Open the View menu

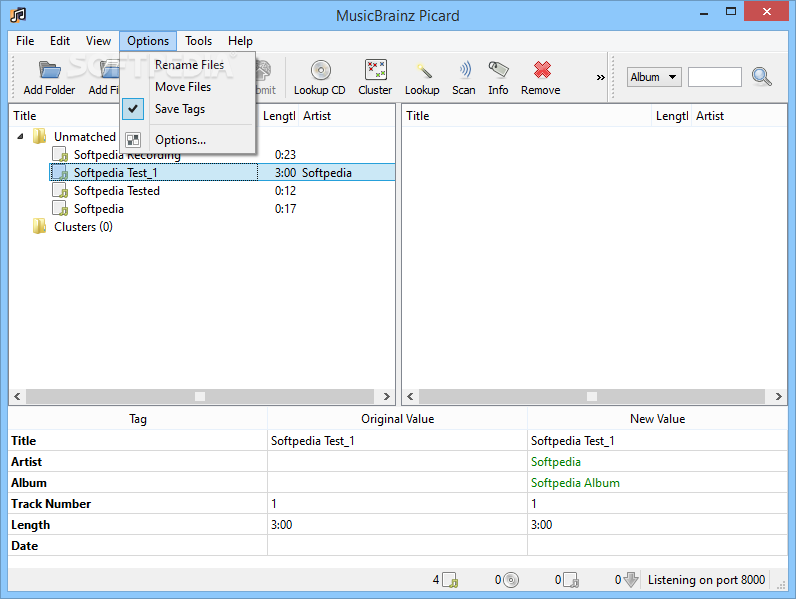(x=98, y=41)
